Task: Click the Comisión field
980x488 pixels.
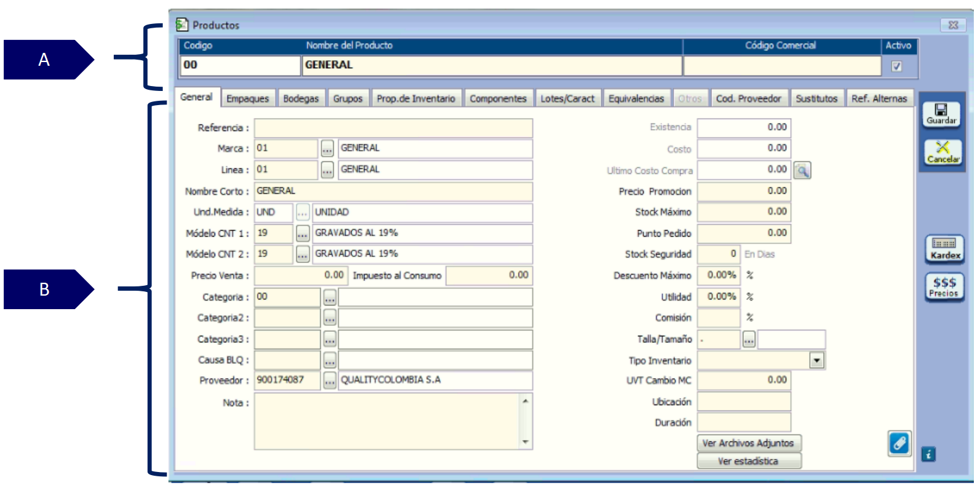Action: coord(719,318)
